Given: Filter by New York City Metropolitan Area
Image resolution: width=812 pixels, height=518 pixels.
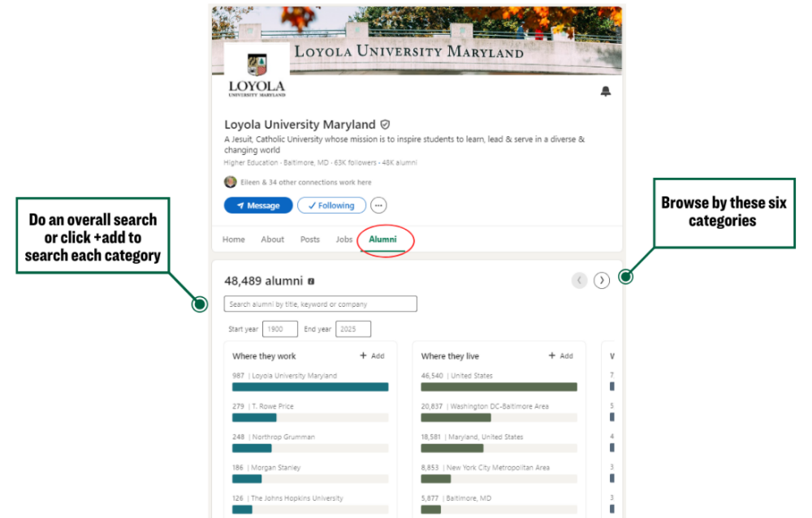Looking at the screenshot, I should tap(499, 473).
